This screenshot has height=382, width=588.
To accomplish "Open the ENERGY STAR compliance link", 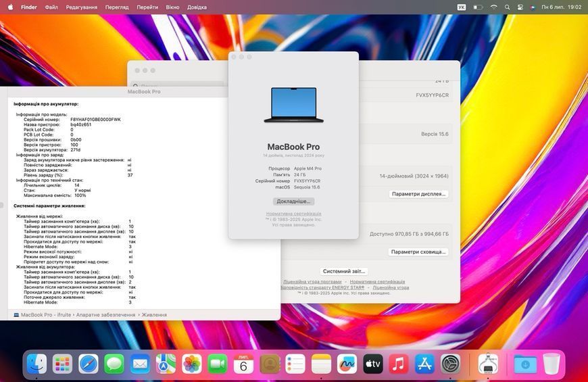I will [322, 287].
